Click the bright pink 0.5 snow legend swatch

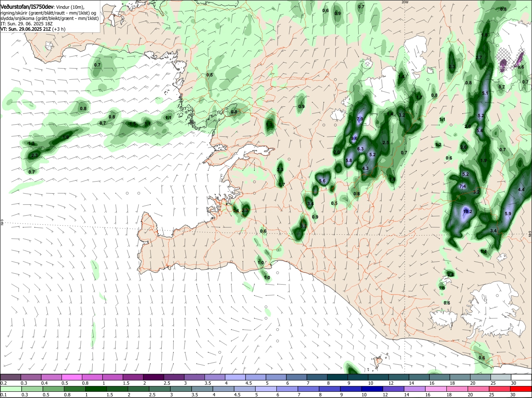(71, 376)
